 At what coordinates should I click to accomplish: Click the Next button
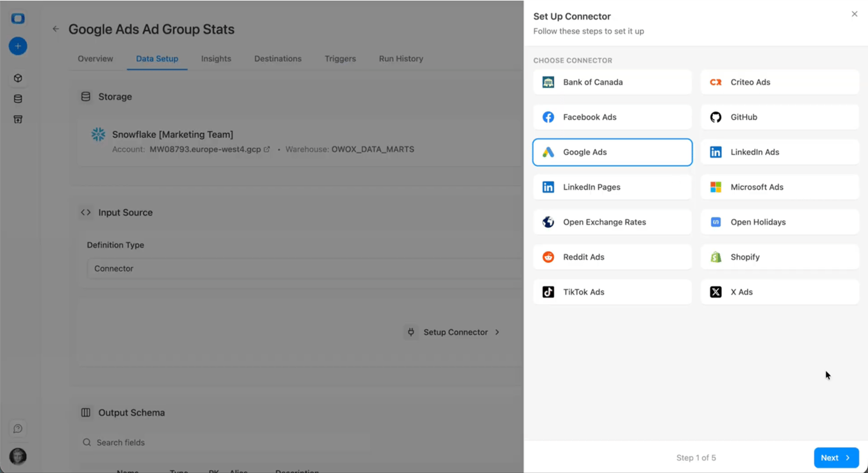[x=836, y=458]
